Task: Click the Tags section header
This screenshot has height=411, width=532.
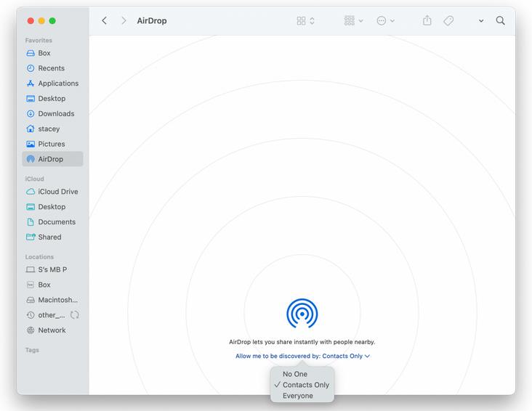Action: (x=32, y=350)
